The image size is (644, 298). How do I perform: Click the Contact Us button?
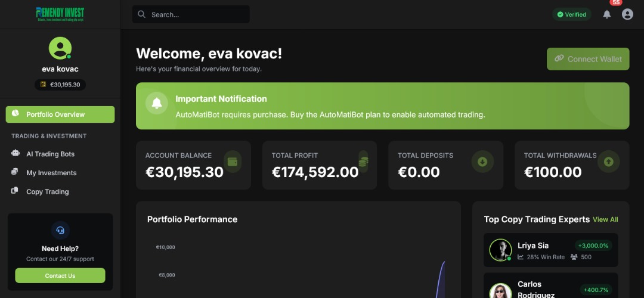click(60, 276)
